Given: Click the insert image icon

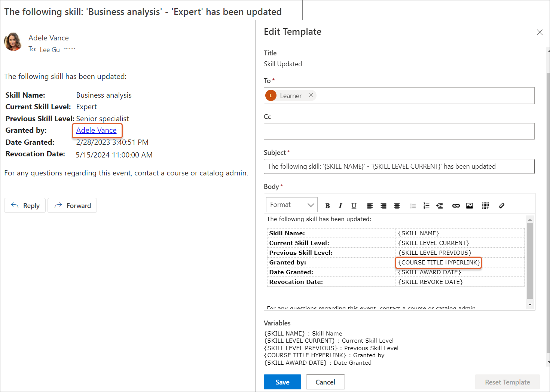Looking at the screenshot, I should coord(470,206).
